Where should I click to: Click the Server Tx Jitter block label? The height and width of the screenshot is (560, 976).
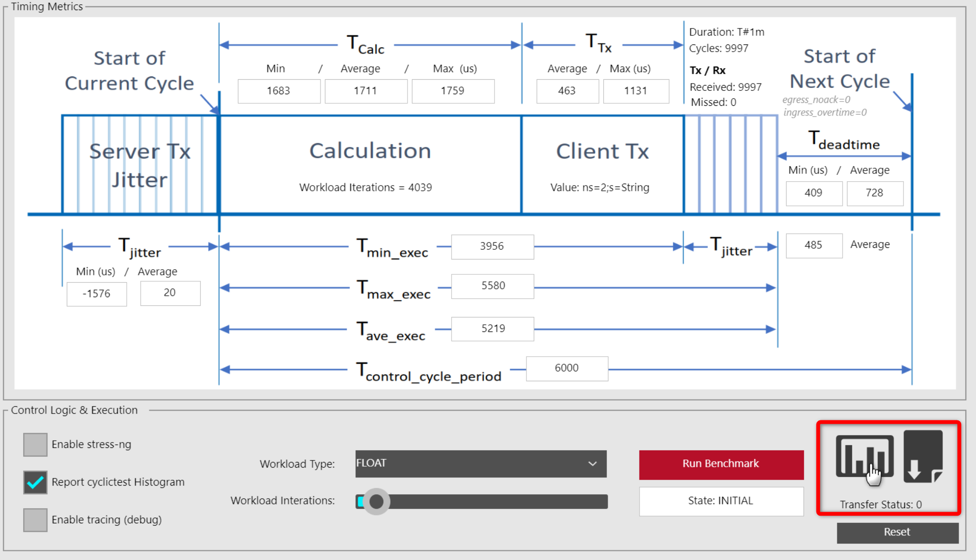click(140, 166)
